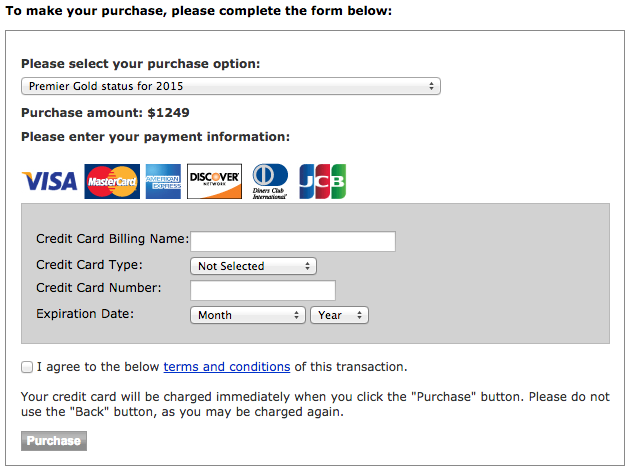Open the expiration Year dropdown
This screenshot has height=472, width=634.
point(340,315)
